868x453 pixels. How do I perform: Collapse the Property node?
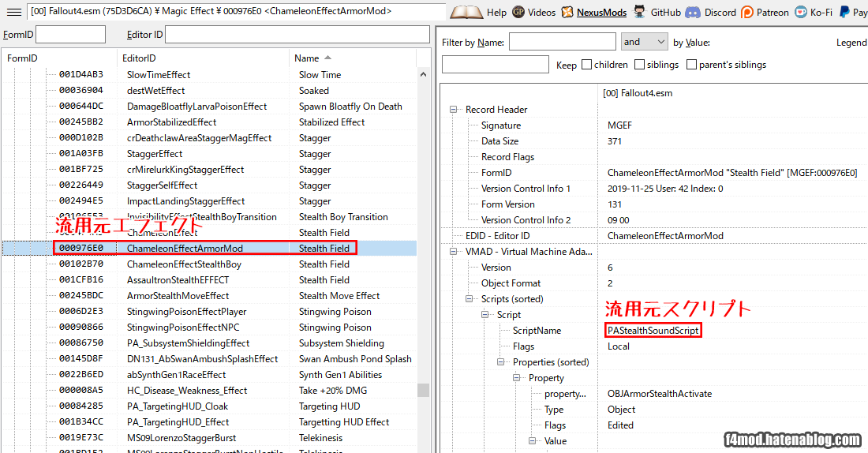516,378
